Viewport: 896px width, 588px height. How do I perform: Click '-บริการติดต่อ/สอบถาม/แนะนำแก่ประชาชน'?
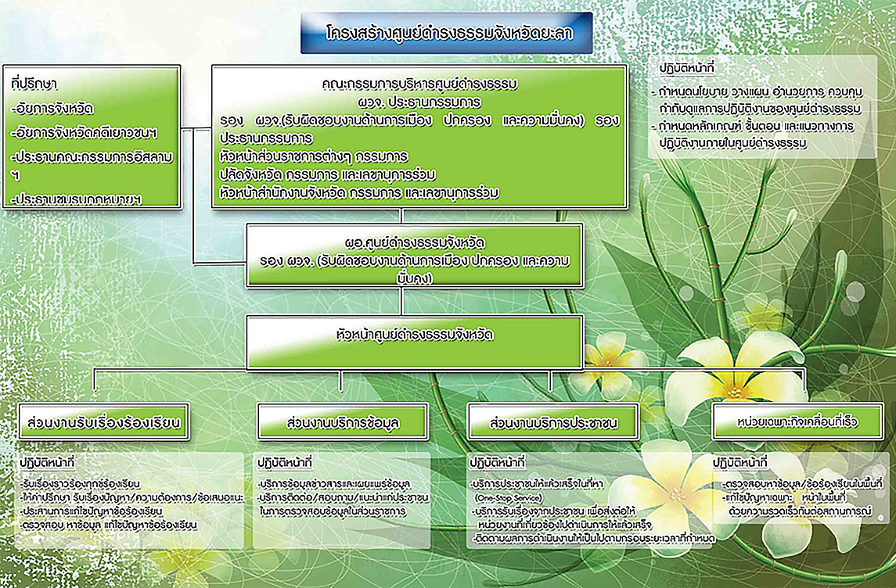[343, 498]
